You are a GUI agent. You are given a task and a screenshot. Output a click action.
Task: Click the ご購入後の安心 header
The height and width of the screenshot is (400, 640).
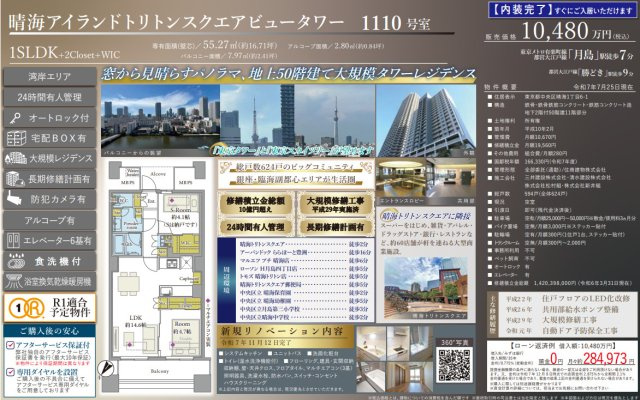point(49,331)
